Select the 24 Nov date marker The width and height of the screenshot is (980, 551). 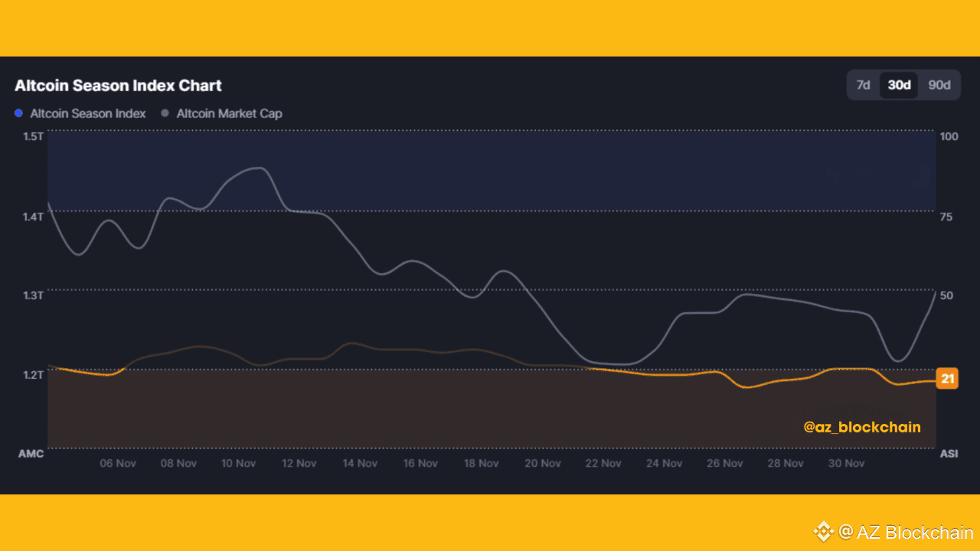tap(664, 463)
